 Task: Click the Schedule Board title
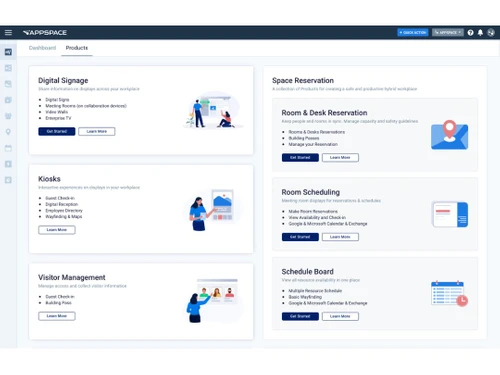pyautogui.click(x=307, y=272)
